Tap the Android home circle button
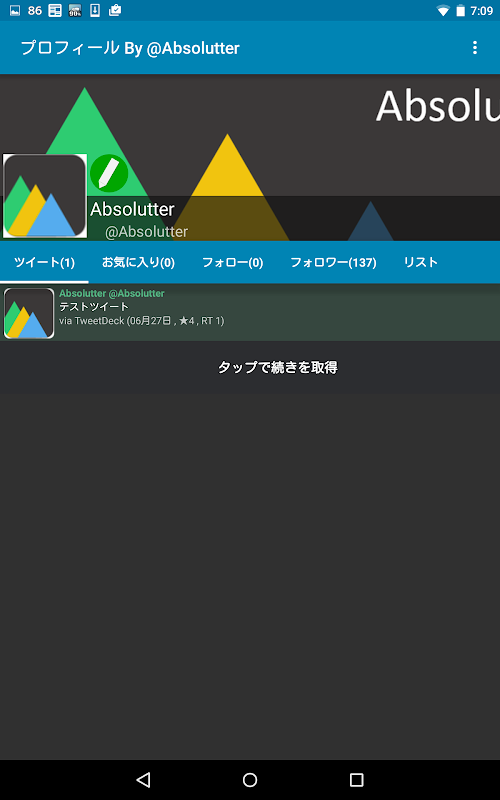 [250, 779]
